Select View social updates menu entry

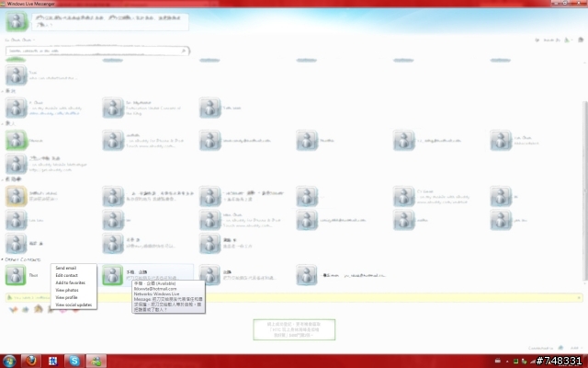tap(73, 305)
